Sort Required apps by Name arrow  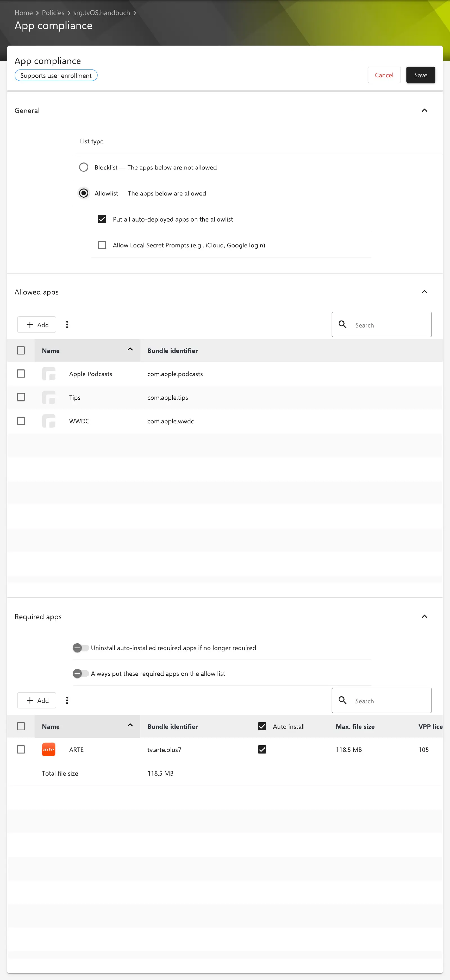point(130,725)
